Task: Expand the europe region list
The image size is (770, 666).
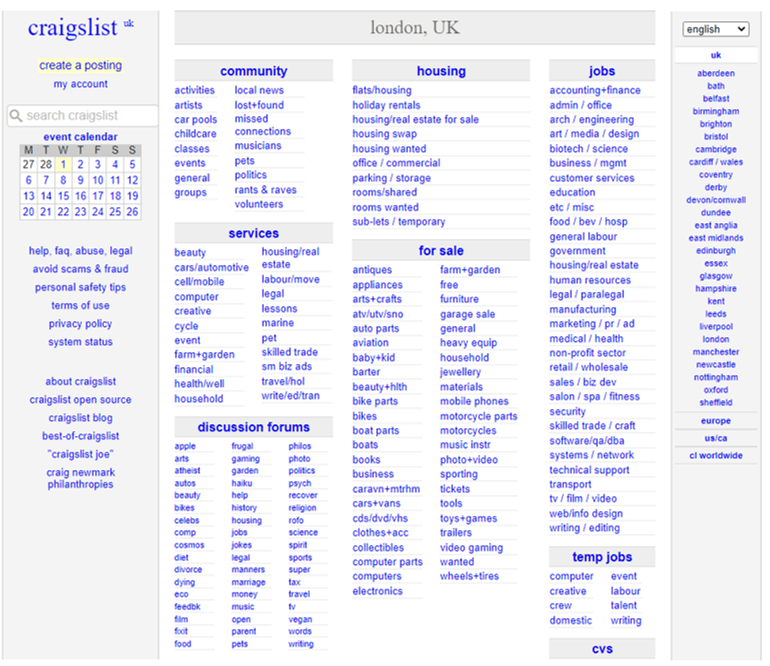Action: (715, 421)
